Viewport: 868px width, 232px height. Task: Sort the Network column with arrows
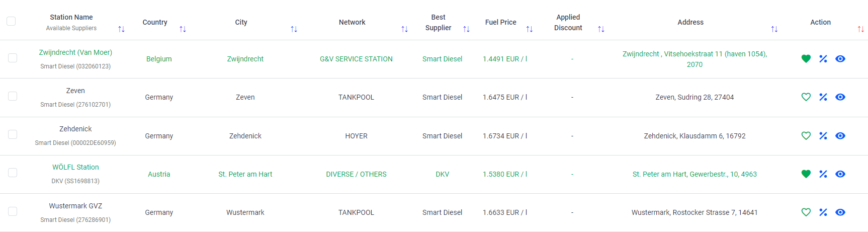tap(404, 29)
